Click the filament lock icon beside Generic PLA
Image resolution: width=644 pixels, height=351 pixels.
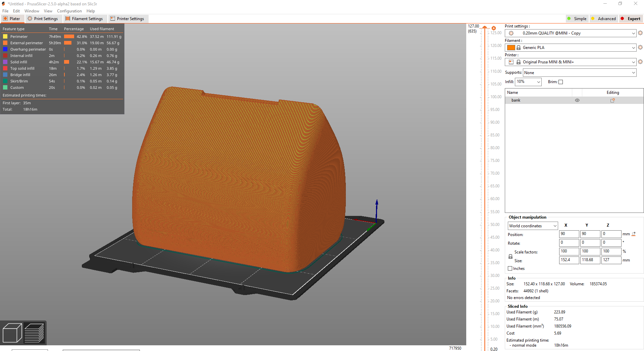(519, 48)
